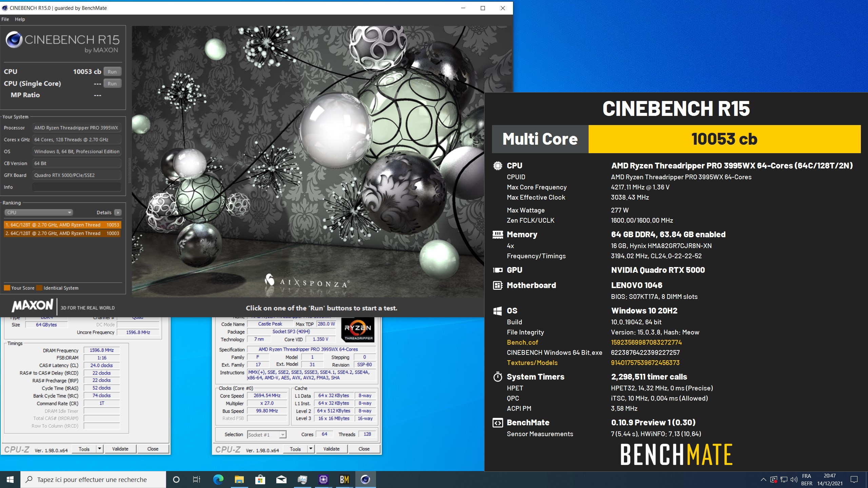Select ranking entry 1 with score 10053

point(62,225)
